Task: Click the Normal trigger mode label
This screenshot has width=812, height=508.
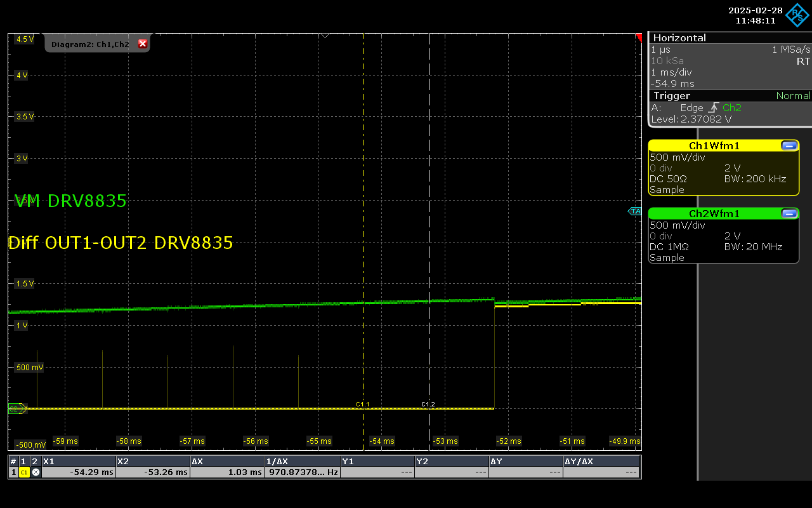Action: pyautogui.click(x=793, y=96)
